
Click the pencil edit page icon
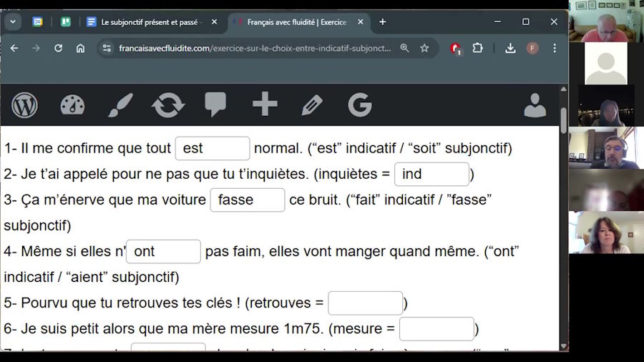click(312, 105)
